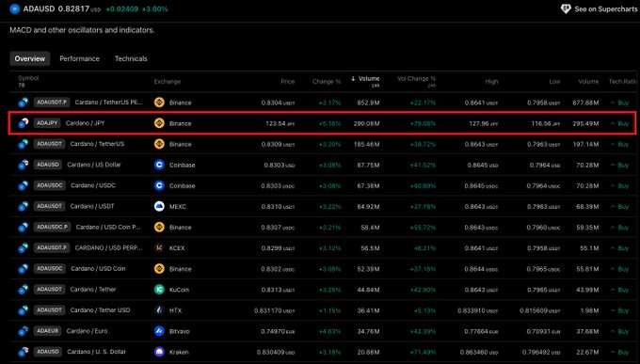Viewport: 640px width, 364px height.
Task: Open the Technicals tab
Action: [131, 58]
